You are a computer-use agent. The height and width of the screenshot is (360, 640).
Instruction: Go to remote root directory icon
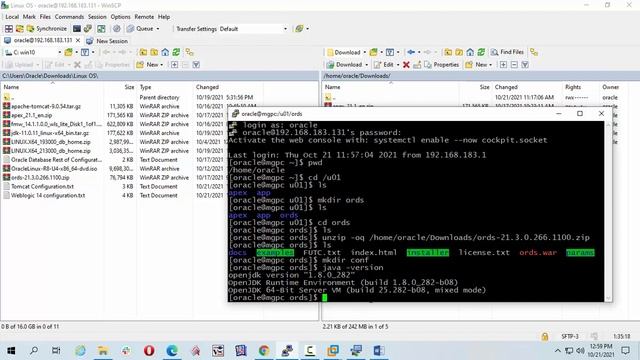459,52
